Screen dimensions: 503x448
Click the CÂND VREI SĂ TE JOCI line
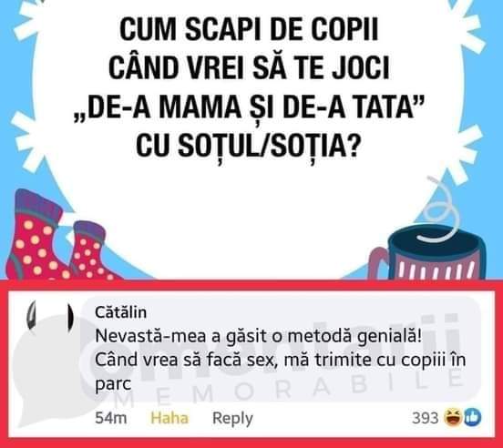[249, 68]
